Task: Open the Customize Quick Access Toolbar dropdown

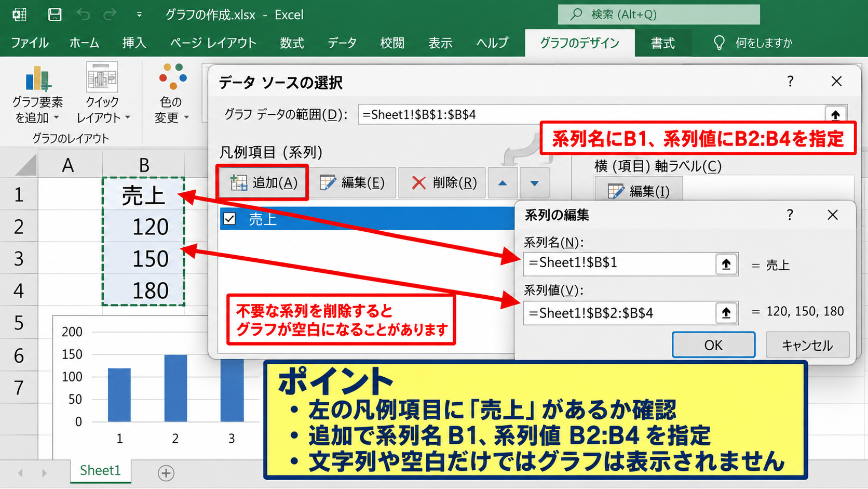Action: point(139,15)
